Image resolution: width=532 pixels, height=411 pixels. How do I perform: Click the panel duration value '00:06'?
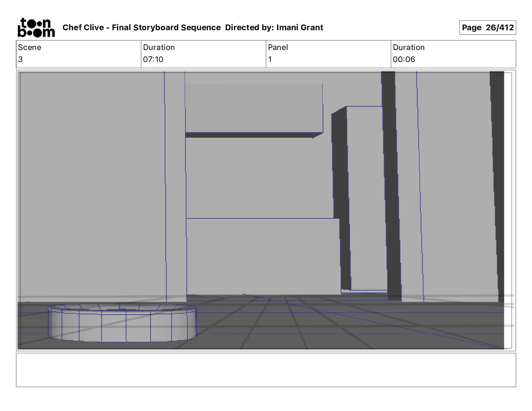(x=404, y=59)
